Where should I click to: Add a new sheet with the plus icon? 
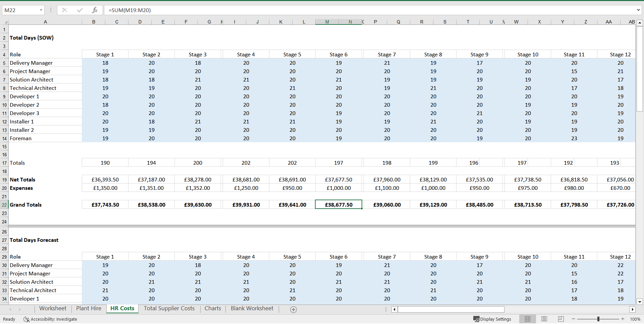click(x=293, y=309)
